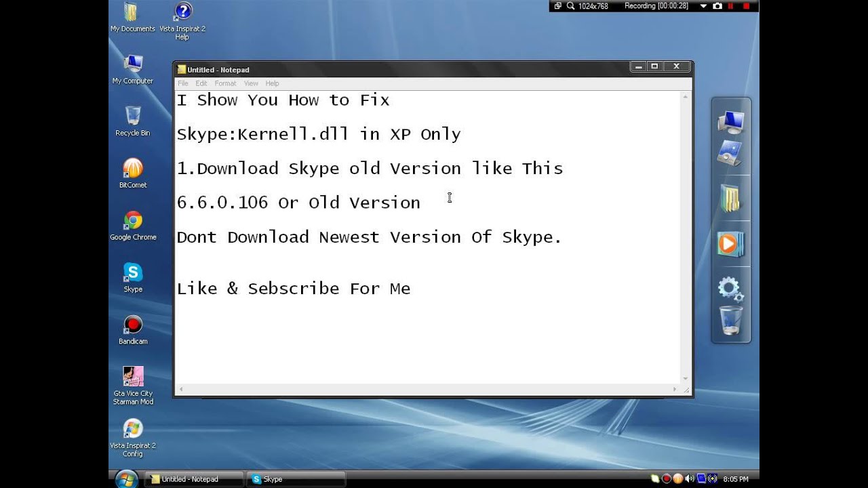Open the Edit menu in Notepad

(x=201, y=83)
